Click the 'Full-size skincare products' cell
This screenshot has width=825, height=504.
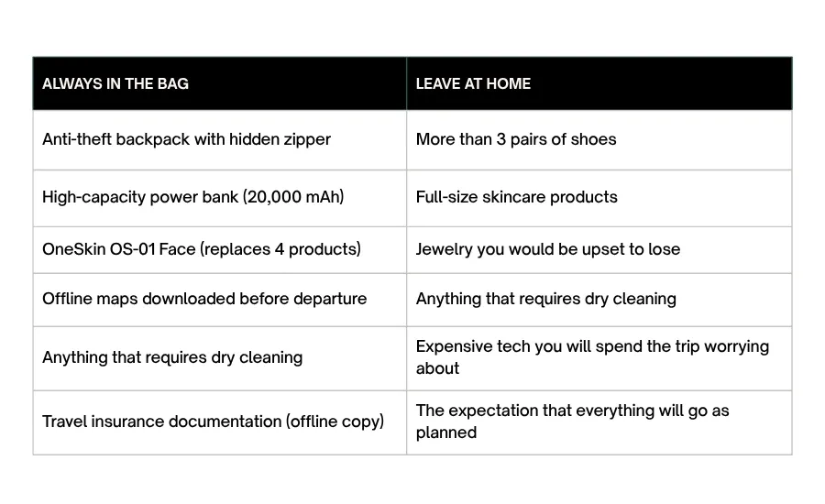pos(516,197)
